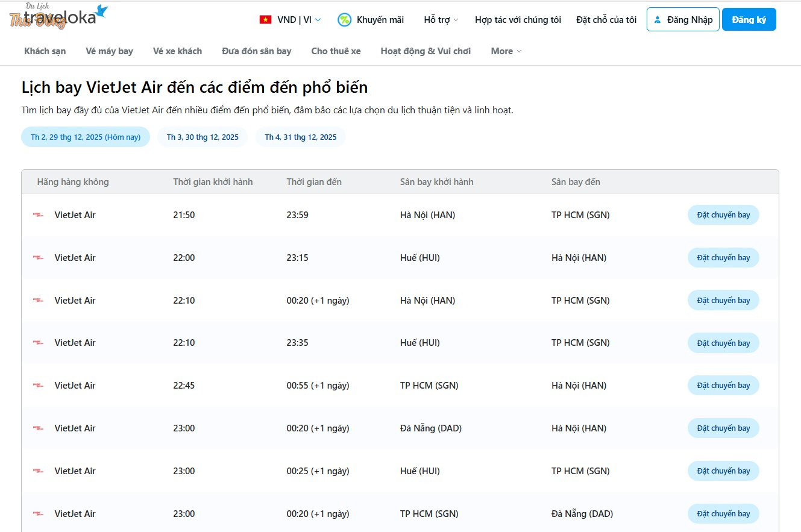Click the Đăng ký sign-up button
Image resolution: width=801 pixels, height=532 pixels.
coord(749,19)
